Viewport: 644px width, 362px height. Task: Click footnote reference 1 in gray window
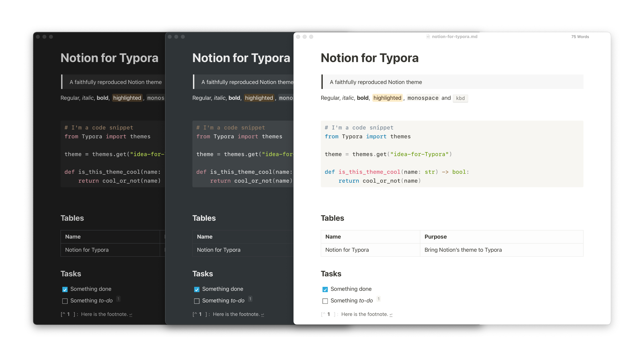point(250,299)
